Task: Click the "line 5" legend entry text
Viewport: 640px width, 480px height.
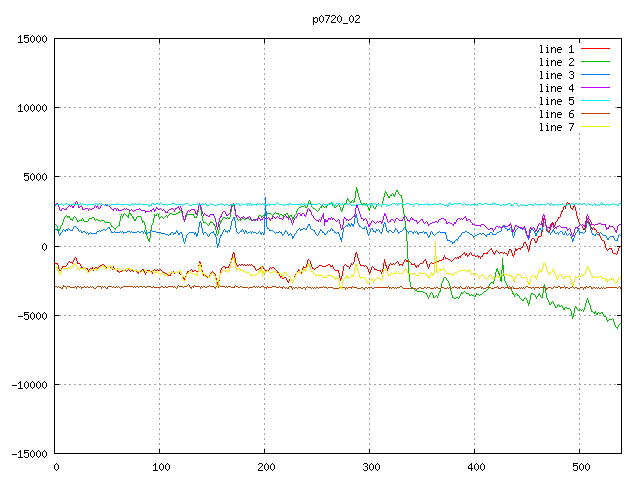Action: 556,101
